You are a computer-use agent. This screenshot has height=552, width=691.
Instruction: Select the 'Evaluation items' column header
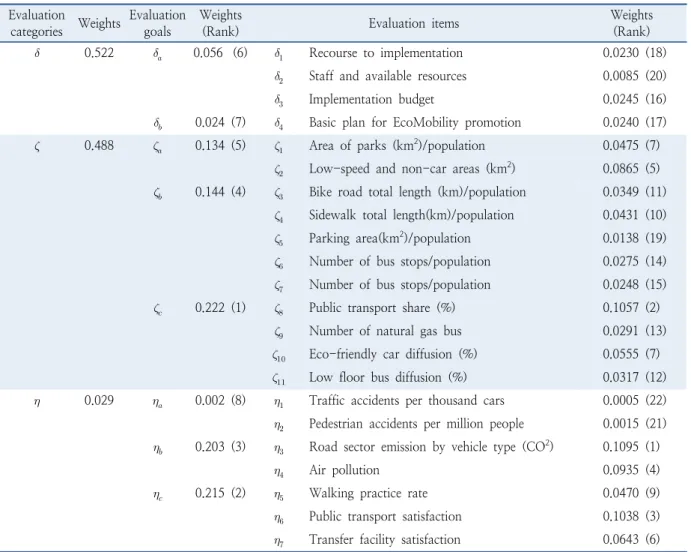[x=414, y=23]
